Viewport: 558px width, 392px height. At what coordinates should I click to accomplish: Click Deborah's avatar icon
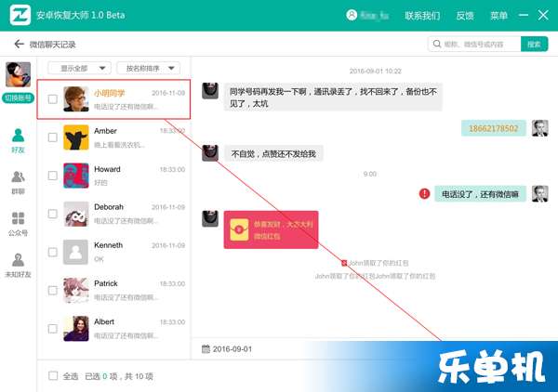[x=76, y=214]
